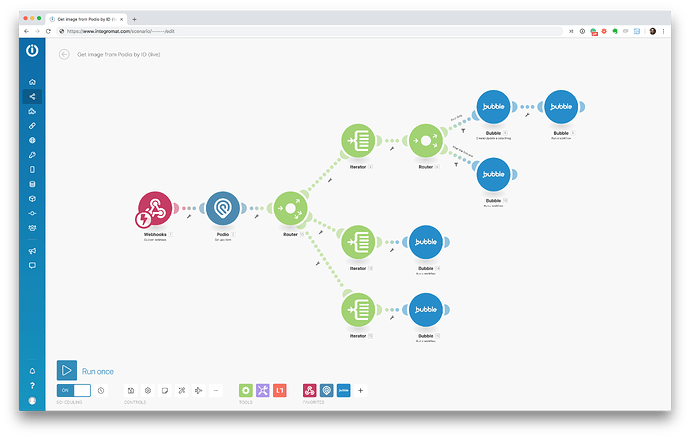Click wrench between Podio and Router
The image size is (690, 438).
(x=257, y=217)
